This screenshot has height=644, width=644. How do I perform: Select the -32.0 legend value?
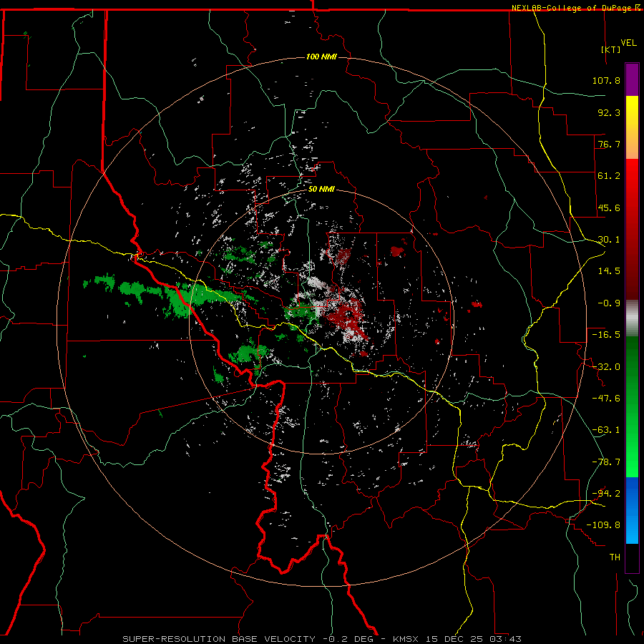[x=606, y=367]
